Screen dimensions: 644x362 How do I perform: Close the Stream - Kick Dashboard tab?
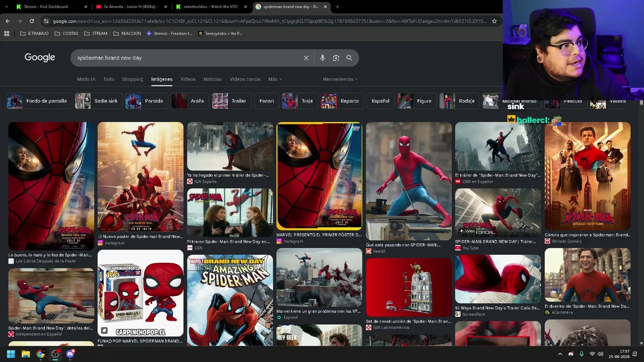(x=86, y=7)
